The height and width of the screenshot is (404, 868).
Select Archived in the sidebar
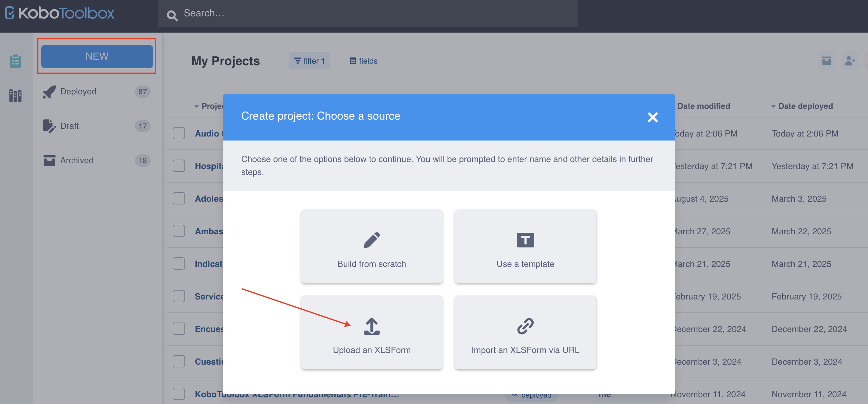coord(77,160)
